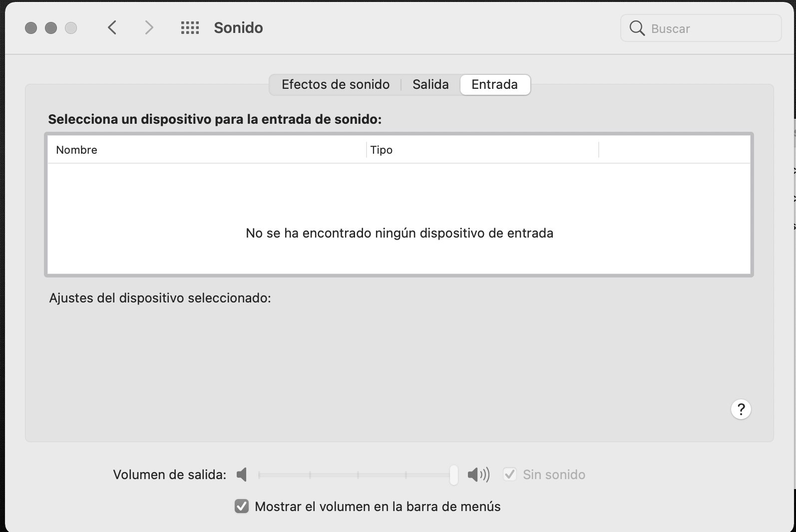Go forward with the right chevron
Image resolution: width=796 pixels, height=532 pixels.
pyautogui.click(x=148, y=27)
